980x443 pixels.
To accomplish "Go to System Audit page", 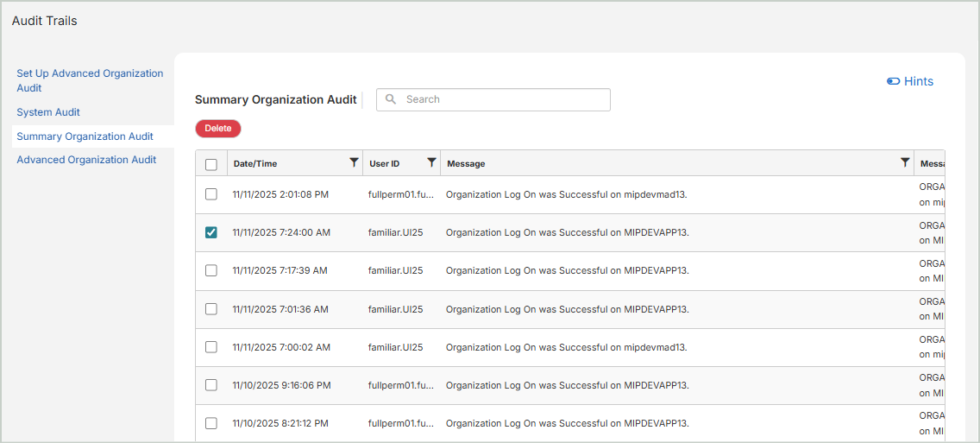I will [x=48, y=112].
